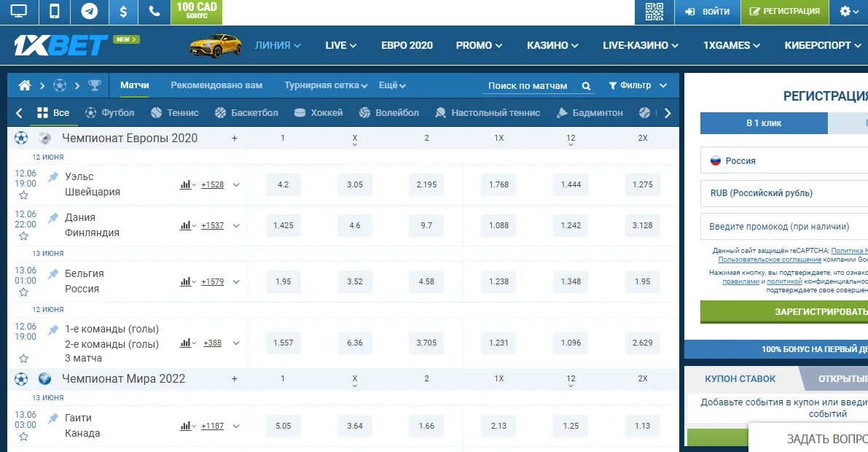Click the globe icon beside Чемпионат Мира 2022

pos(45,379)
